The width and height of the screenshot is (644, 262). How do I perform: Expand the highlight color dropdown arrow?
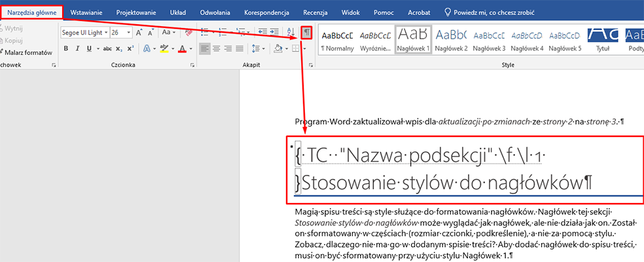pos(173,48)
